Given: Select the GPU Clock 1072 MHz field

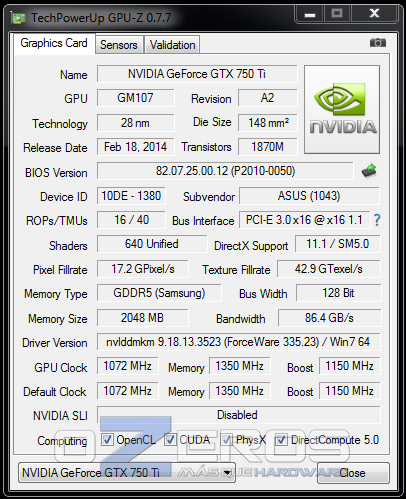Looking at the screenshot, I should [128, 366].
